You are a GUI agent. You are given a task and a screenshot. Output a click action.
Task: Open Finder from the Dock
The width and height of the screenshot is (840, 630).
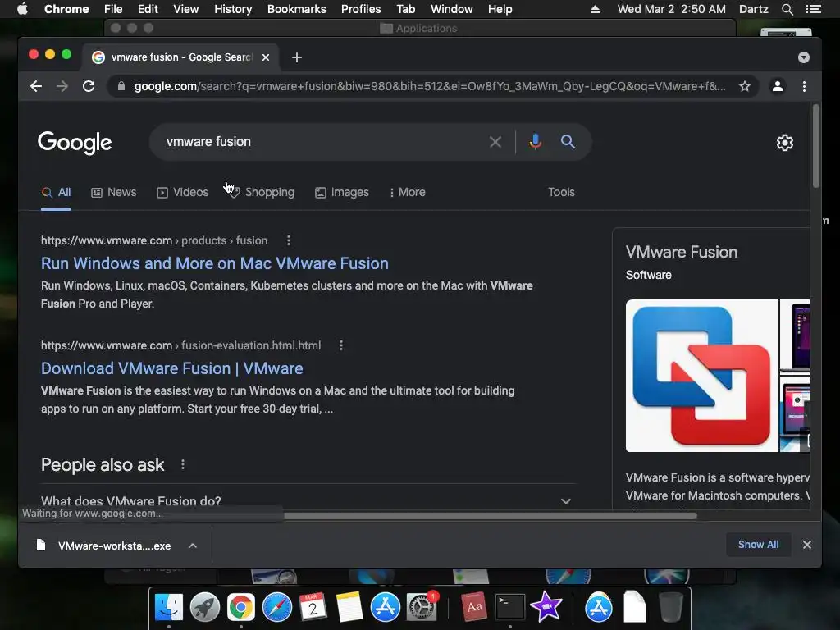[169, 607]
